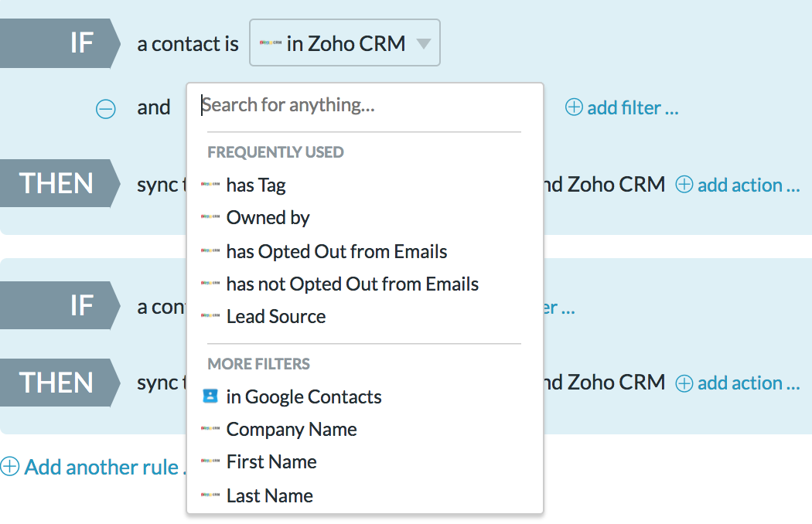
Task: Choose 'has Opted Out from Emails'
Action: click(x=336, y=251)
